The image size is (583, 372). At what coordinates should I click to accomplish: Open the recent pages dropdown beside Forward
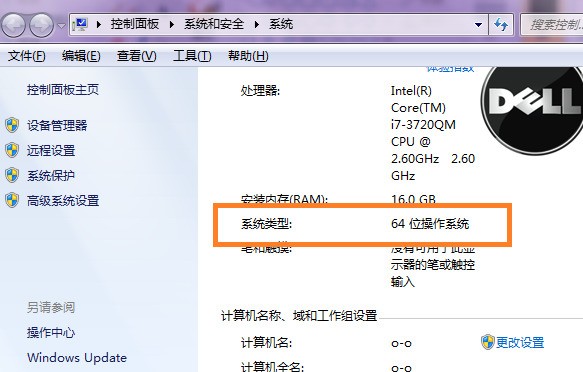[x=61, y=25]
